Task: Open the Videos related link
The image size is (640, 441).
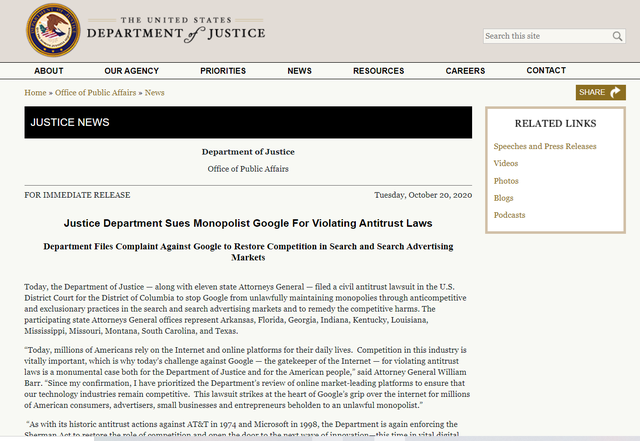Action: click(506, 163)
